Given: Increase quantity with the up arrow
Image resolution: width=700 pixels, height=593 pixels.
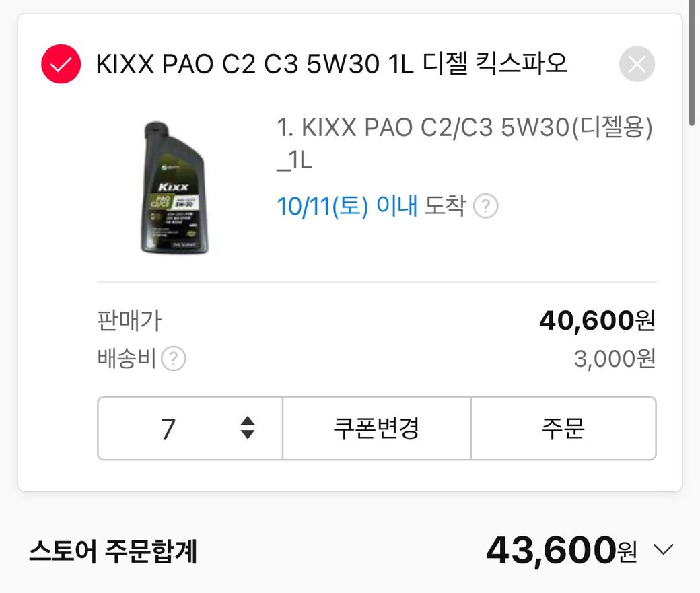Looking at the screenshot, I should pyautogui.click(x=247, y=421).
